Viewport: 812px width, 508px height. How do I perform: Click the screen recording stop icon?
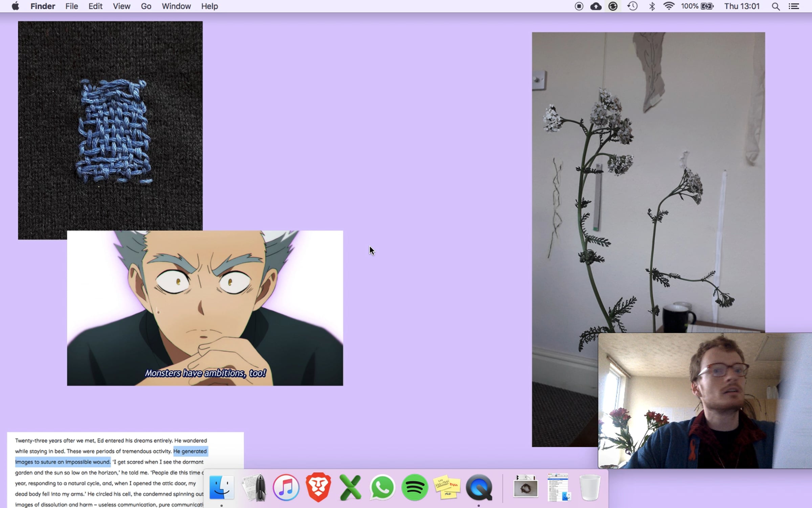click(x=579, y=6)
